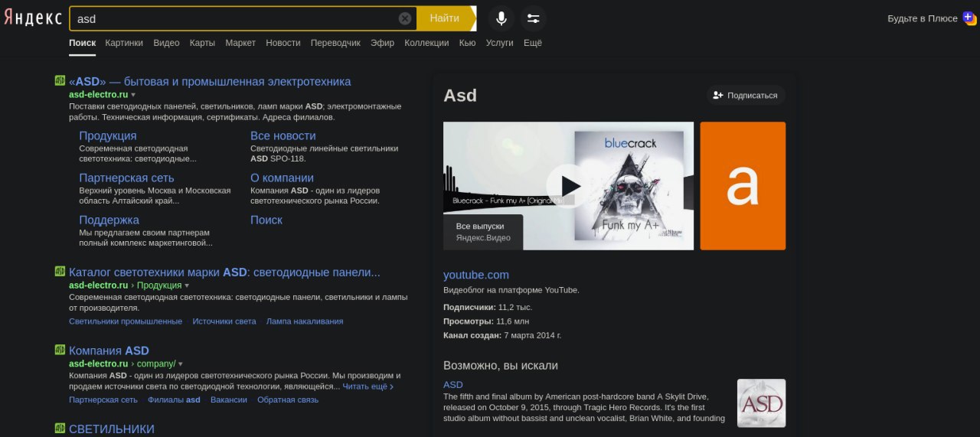Open the Партнерская сеть sitelink
This screenshot has width=980, height=437.
point(128,178)
